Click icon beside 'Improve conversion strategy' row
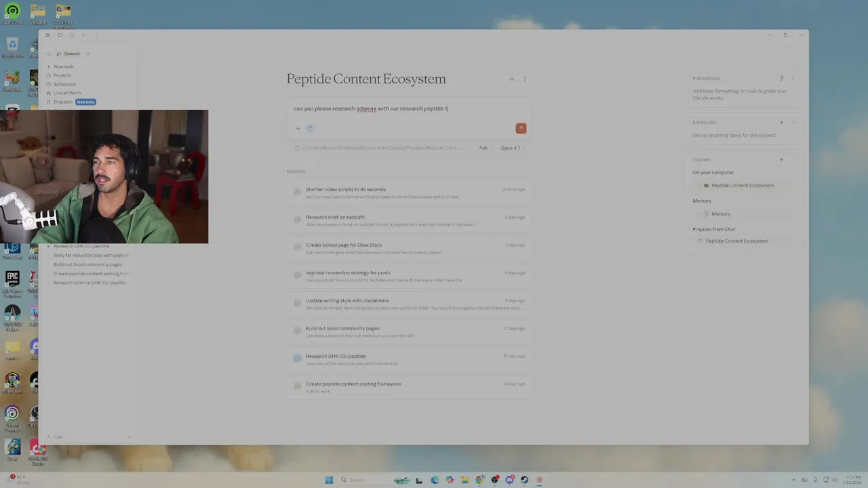Image resolution: width=868 pixels, height=488 pixels. pyautogui.click(x=297, y=275)
